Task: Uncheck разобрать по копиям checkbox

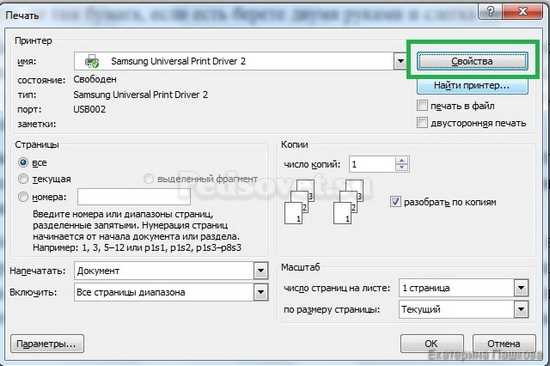Action: [x=395, y=202]
